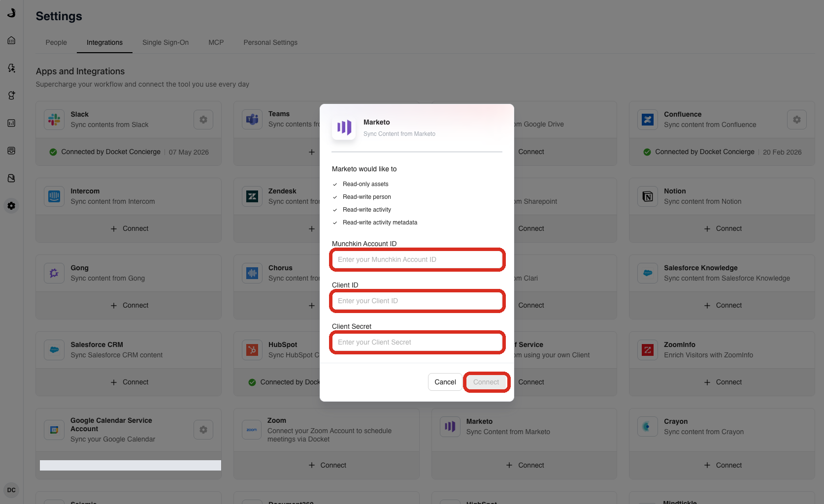
Task: Open the home icon in the sidebar
Action: 11,40
